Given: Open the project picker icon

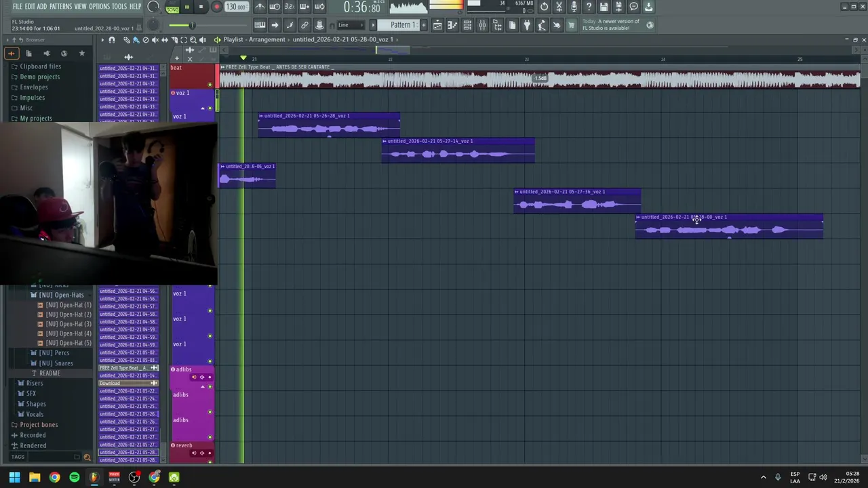Looking at the screenshot, I should click(512, 25).
